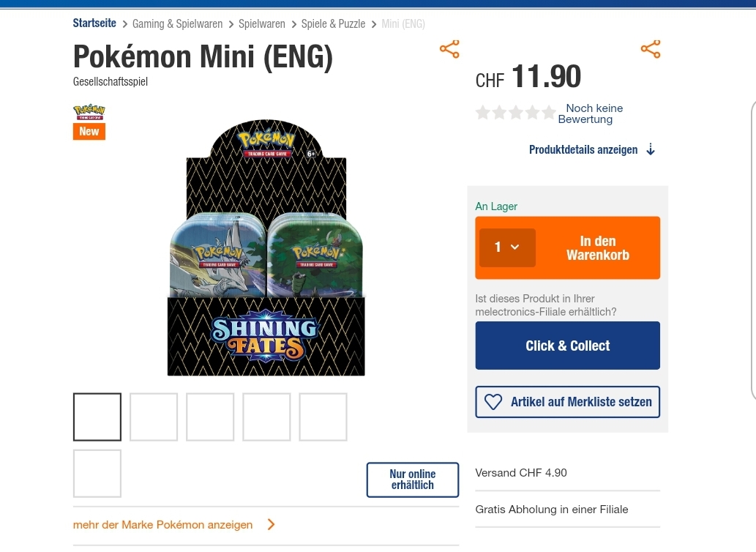The width and height of the screenshot is (756, 552).
Task: Click the Pokémon brand logo
Action: tap(89, 112)
